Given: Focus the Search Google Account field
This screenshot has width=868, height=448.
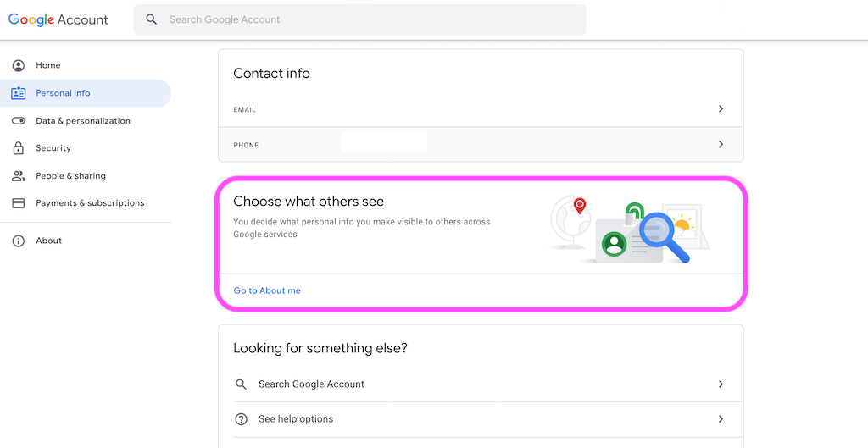Looking at the screenshot, I should coord(359,19).
